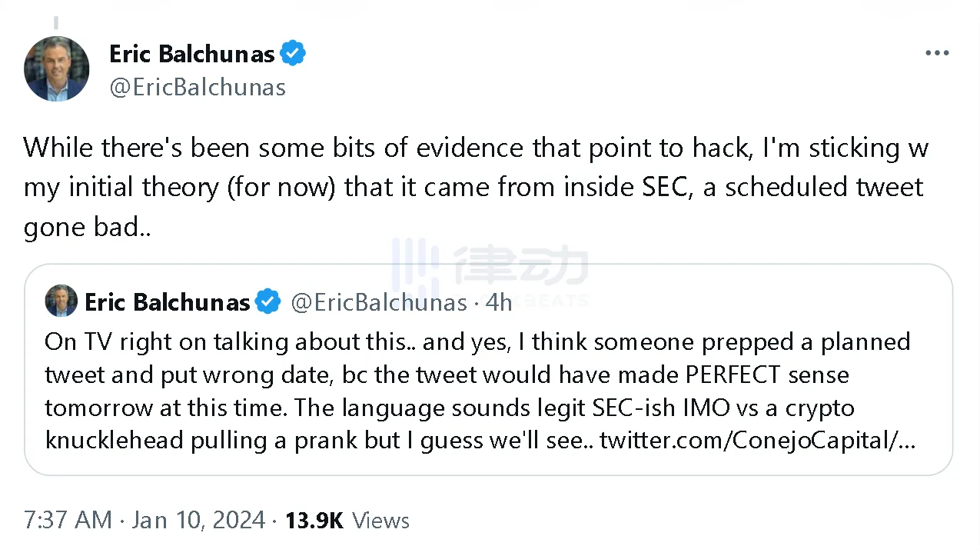Open the three-dots more options menu

[x=937, y=54]
